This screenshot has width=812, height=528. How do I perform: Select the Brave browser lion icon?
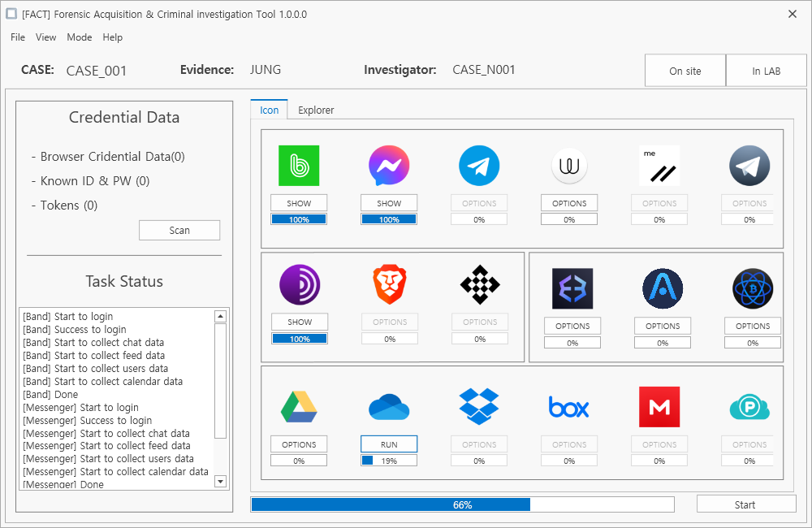pos(390,284)
